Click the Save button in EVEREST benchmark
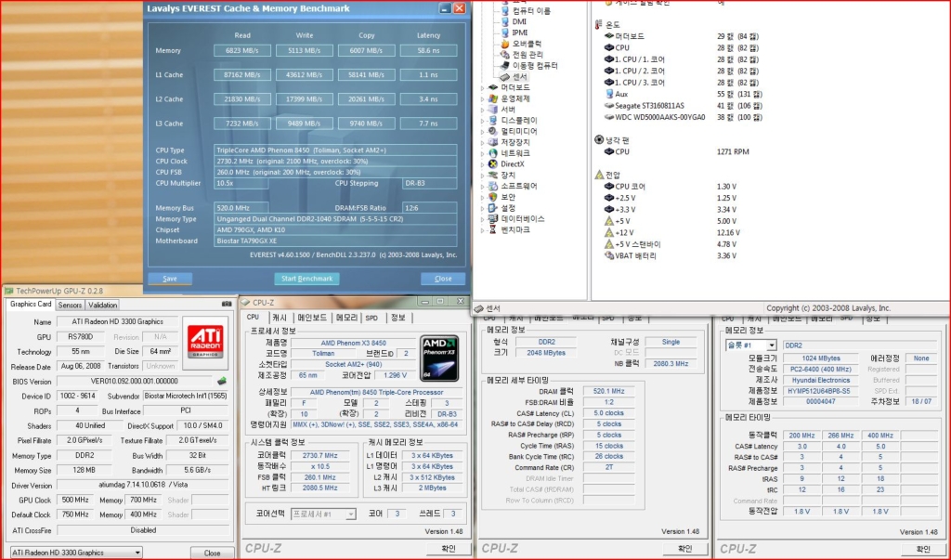Image resolution: width=951 pixels, height=560 pixels. (x=170, y=279)
